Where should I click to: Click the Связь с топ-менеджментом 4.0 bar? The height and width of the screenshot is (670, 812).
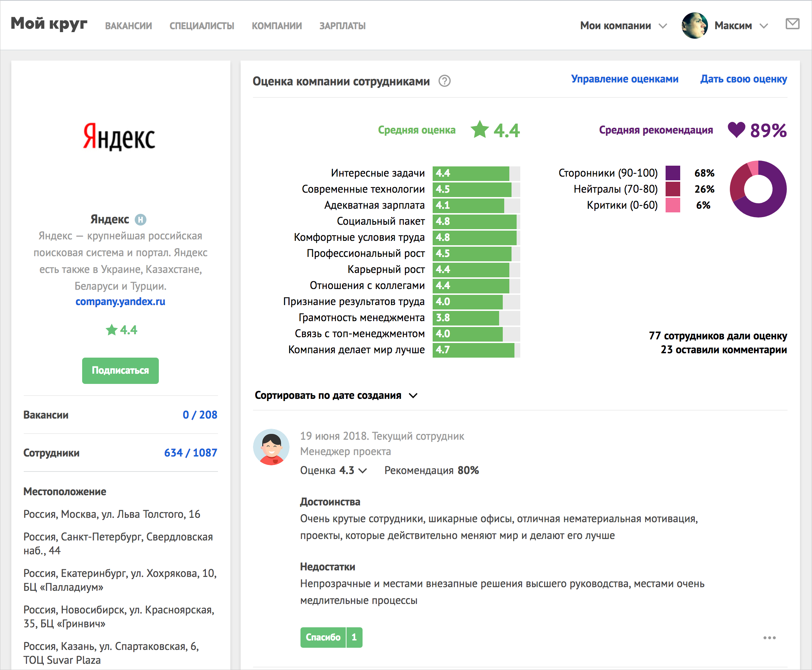[476, 334]
